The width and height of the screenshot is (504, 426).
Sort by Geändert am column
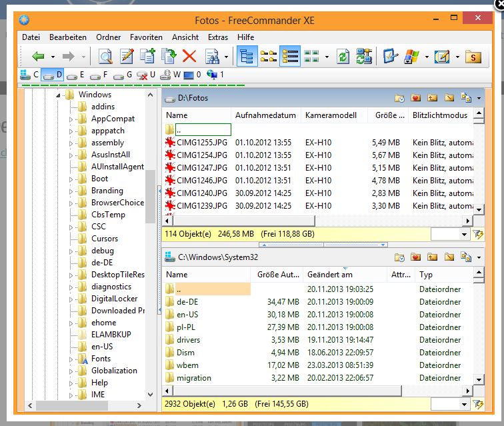point(345,275)
